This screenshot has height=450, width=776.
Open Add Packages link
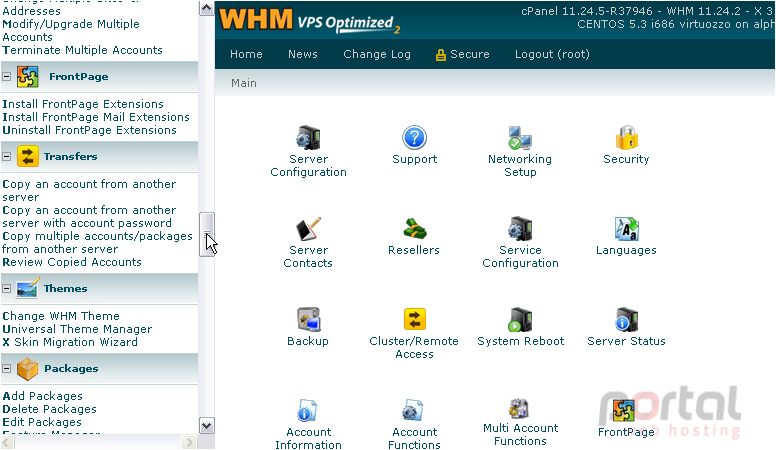tap(43, 396)
